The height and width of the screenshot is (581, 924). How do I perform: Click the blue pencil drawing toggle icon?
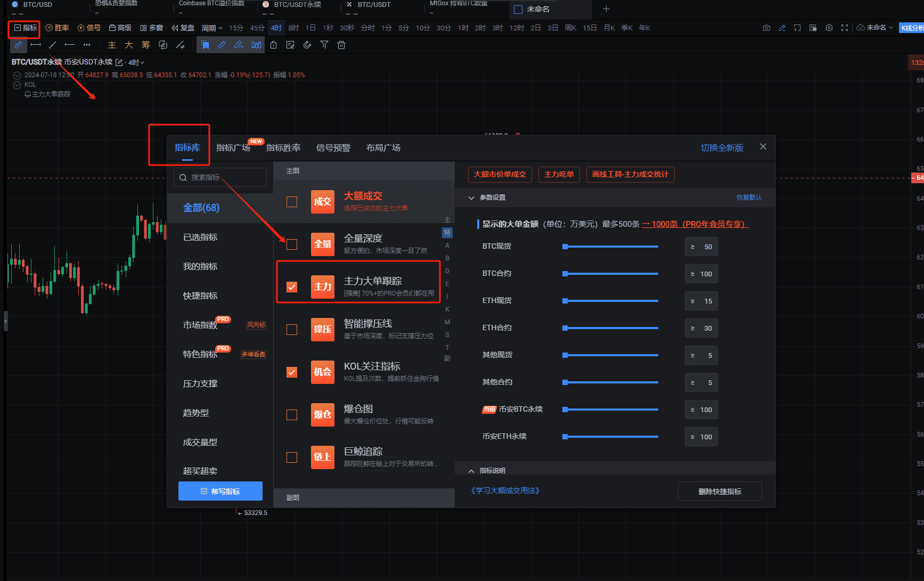coord(782,28)
